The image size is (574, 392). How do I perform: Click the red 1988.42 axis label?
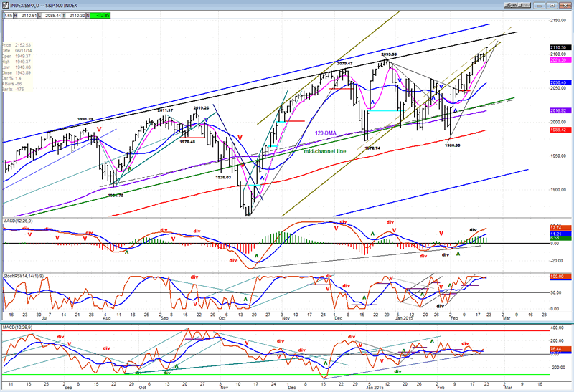560,130
